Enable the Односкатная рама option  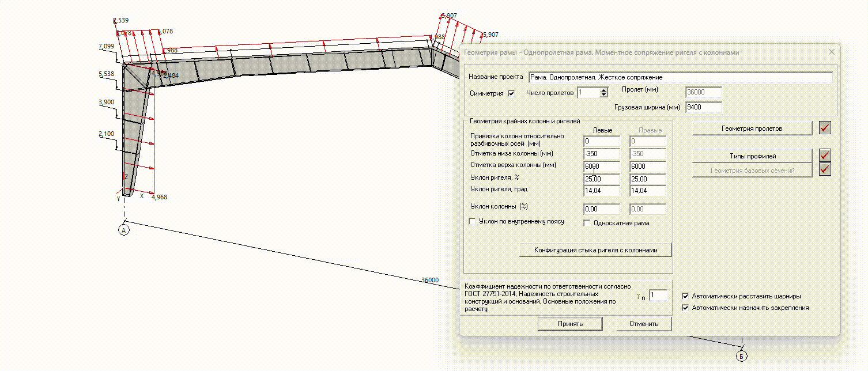point(587,223)
